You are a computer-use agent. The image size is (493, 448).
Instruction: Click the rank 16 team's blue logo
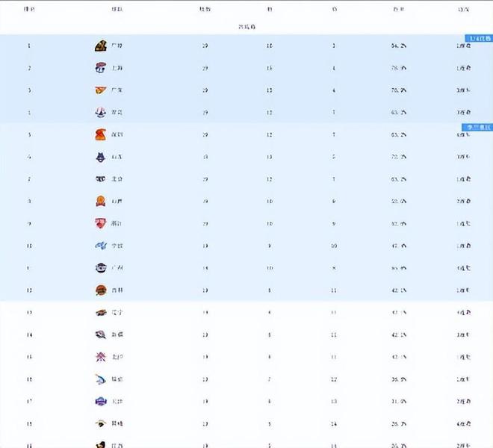[x=101, y=379]
